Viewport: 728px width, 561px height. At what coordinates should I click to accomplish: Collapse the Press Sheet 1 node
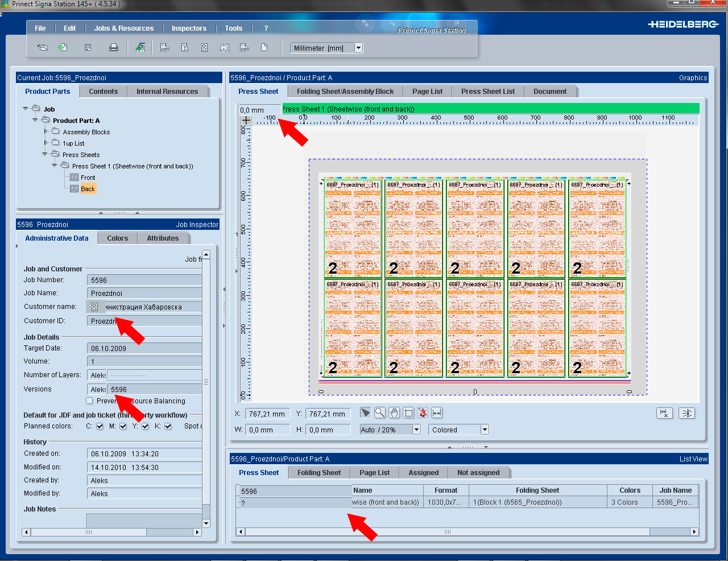(x=55, y=166)
